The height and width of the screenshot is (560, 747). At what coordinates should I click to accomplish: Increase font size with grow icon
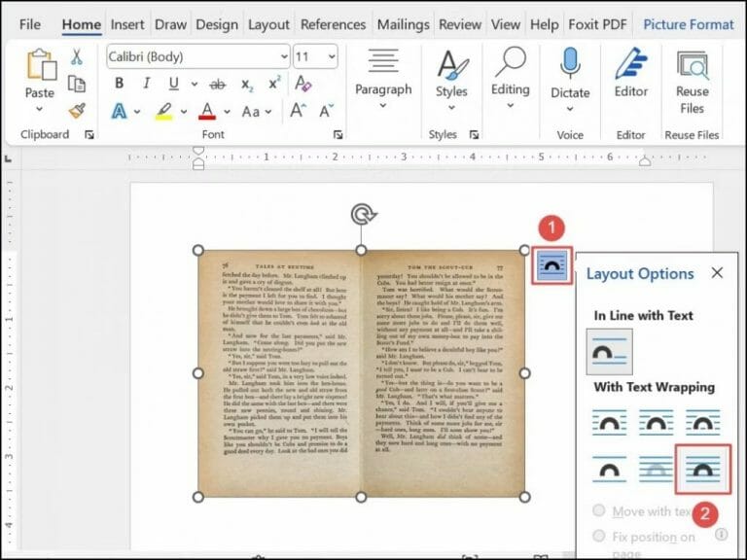pos(299,111)
